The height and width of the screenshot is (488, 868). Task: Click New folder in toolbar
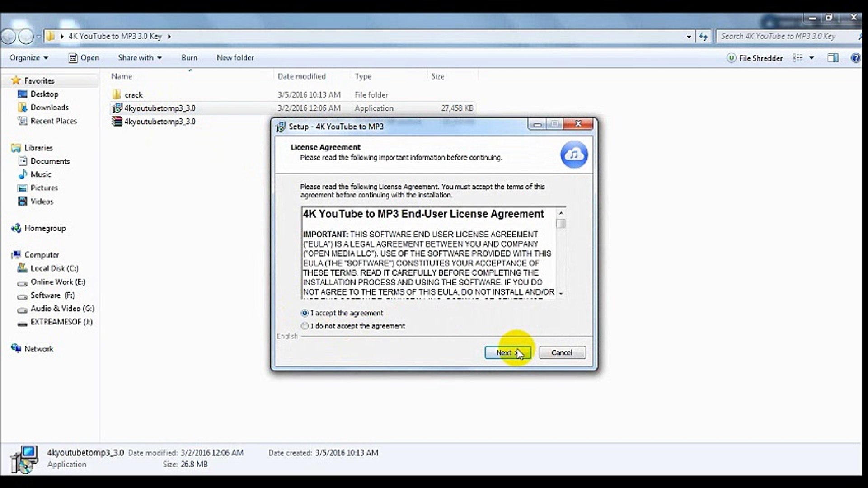pos(235,58)
